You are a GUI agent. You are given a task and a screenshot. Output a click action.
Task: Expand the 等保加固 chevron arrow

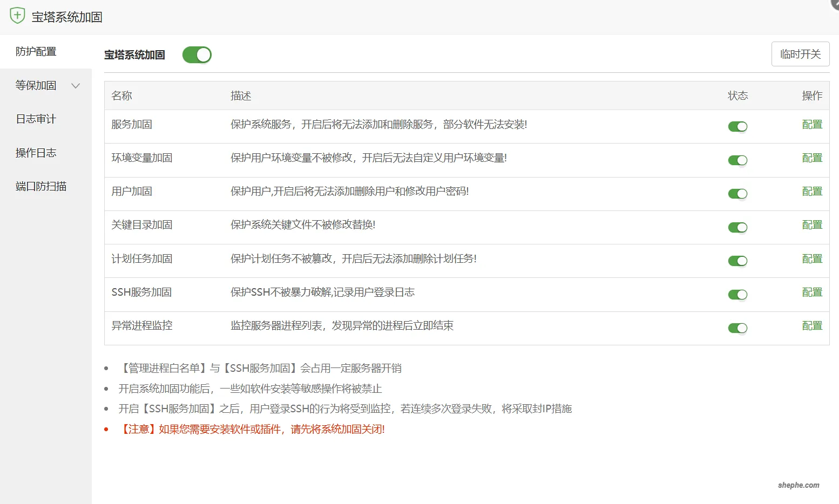tap(76, 86)
